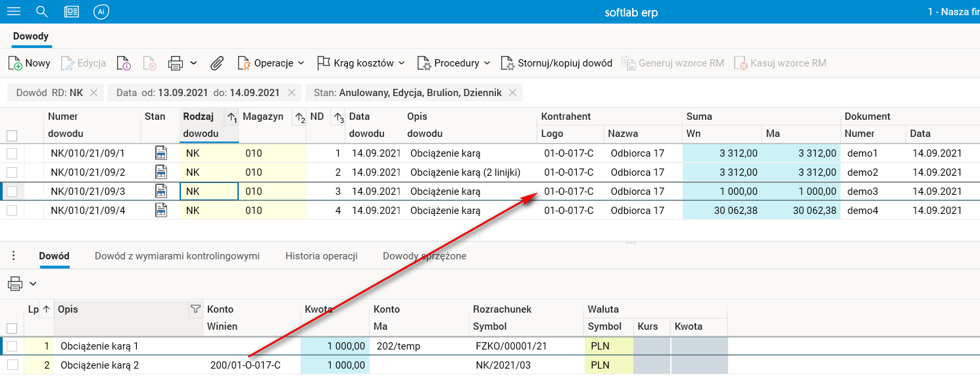
Task: Check the Obciążenie karą 2 line checkbox
Action: (x=12, y=365)
